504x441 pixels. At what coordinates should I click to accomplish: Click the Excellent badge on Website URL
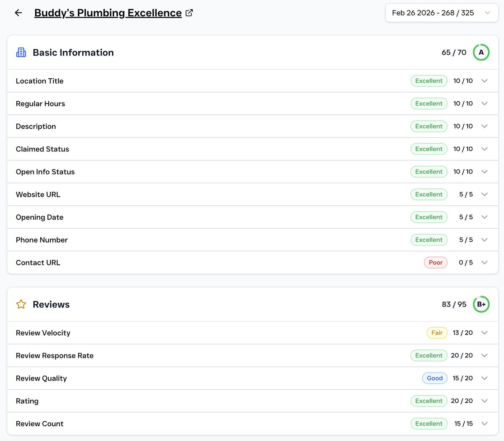pos(429,194)
